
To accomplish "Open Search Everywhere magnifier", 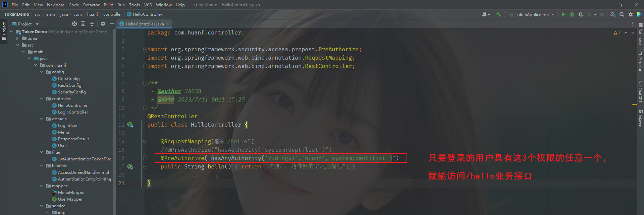I will (622, 14).
